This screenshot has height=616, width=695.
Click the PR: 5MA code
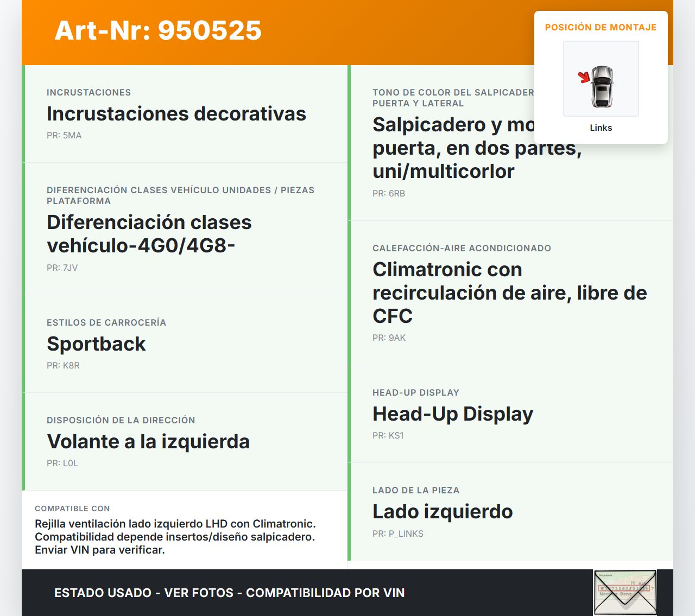click(64, 136)
